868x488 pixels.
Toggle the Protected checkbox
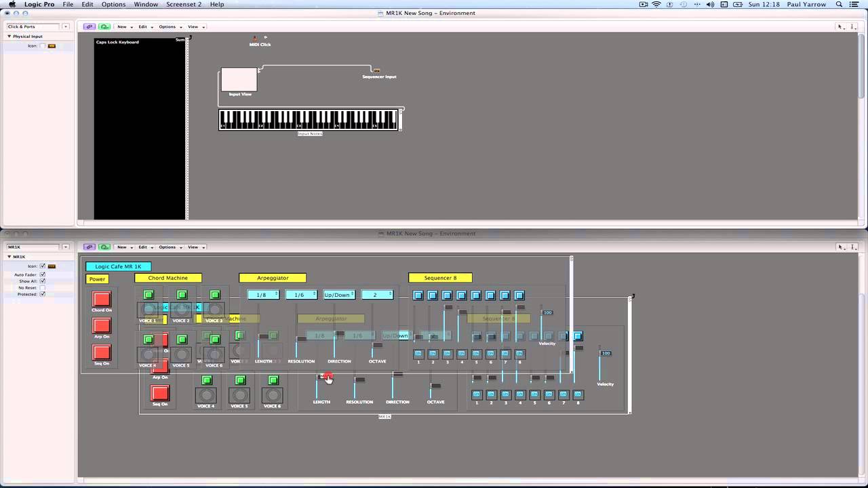[43, 294]
